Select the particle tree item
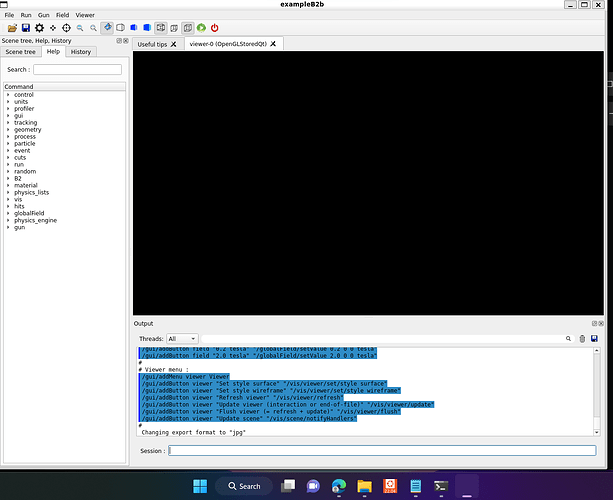 click(x=25, y=143)
